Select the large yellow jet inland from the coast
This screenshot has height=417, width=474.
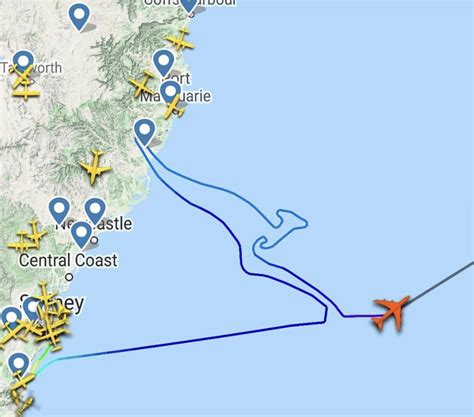click(x=95, y=167)
